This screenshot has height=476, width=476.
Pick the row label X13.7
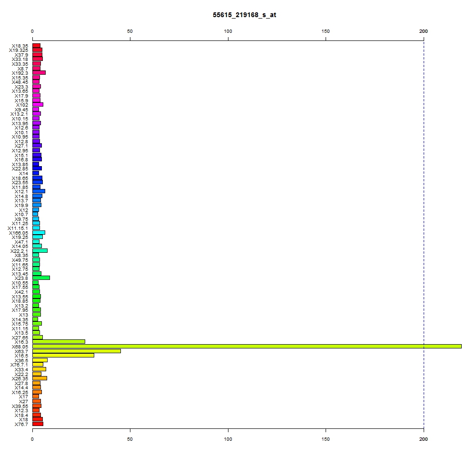21,201
